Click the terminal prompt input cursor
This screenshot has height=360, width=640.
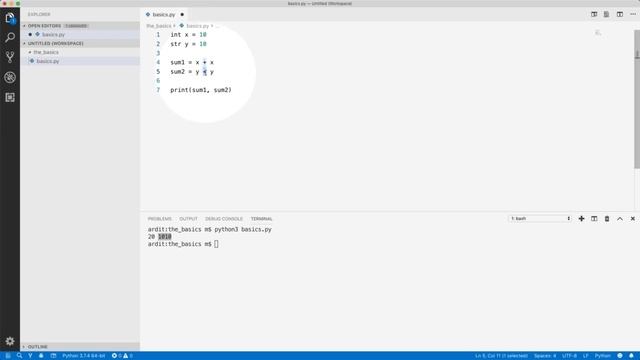pos(216,244)
